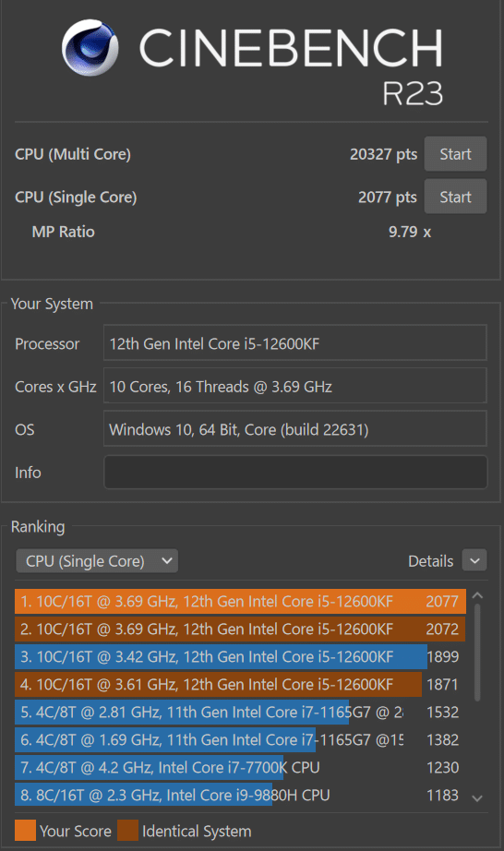Click the Cores x GHz field
Screen dimensions: 504x851
pos(295,386)
